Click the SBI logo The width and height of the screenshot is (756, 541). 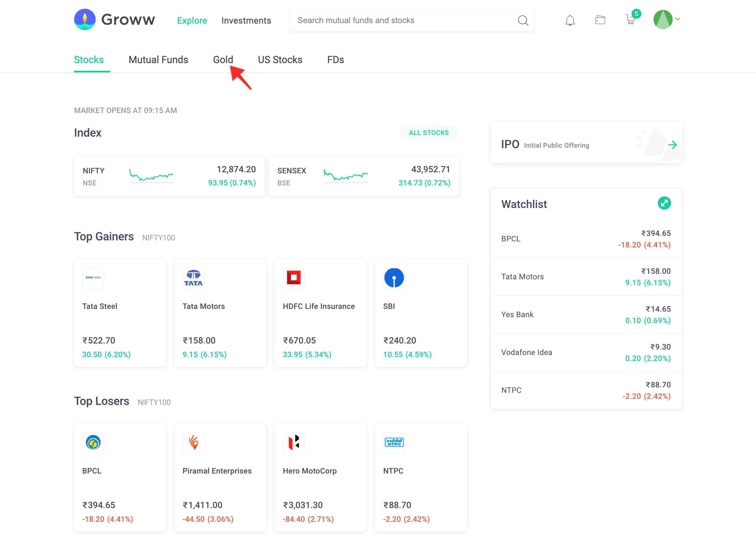[394, 278]
